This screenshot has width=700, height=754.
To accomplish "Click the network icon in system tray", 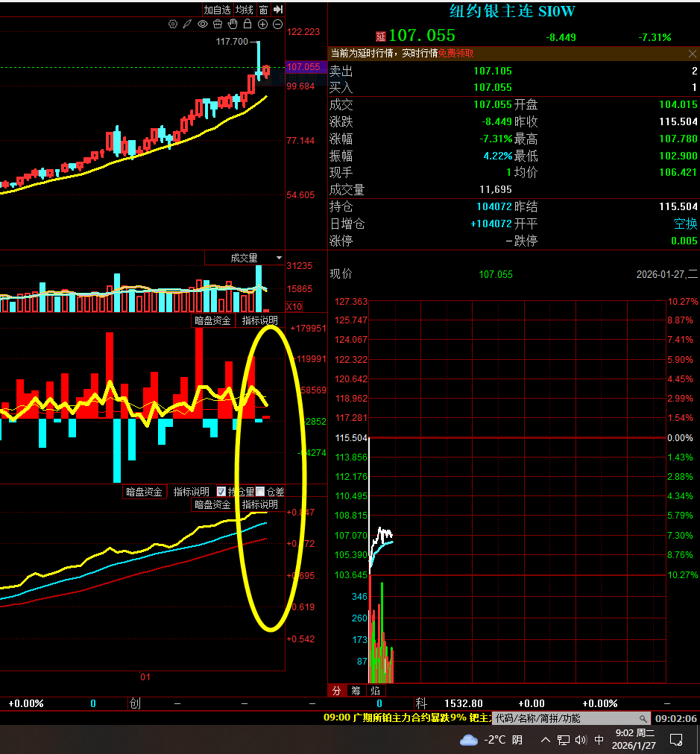I will point(564,740).
